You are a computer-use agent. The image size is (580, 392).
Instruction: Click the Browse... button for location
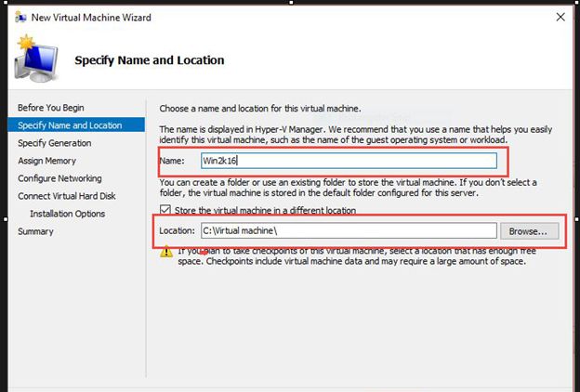(x=529, y=231)
